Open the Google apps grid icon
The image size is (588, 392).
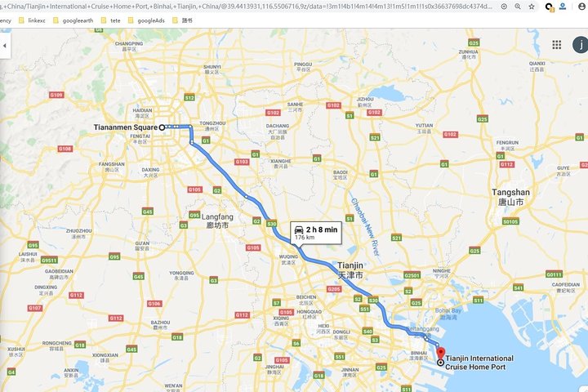pyautogui.click(x=556, y=45)
